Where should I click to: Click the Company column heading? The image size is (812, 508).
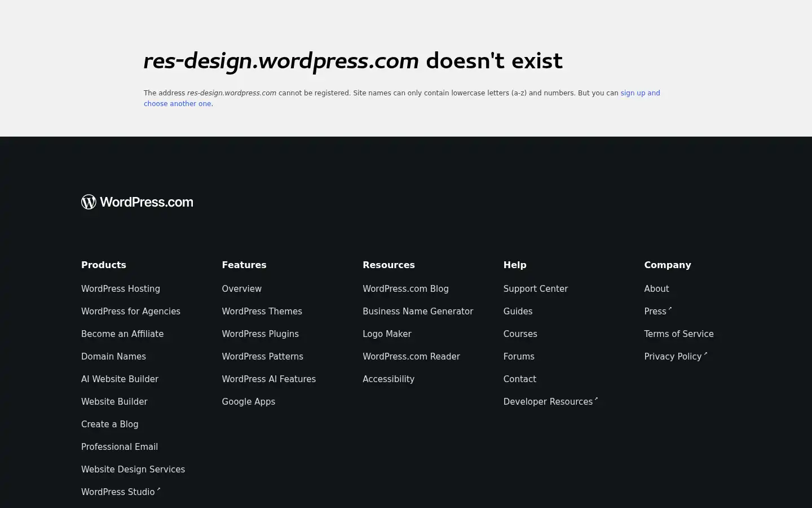tap(668, 265)
